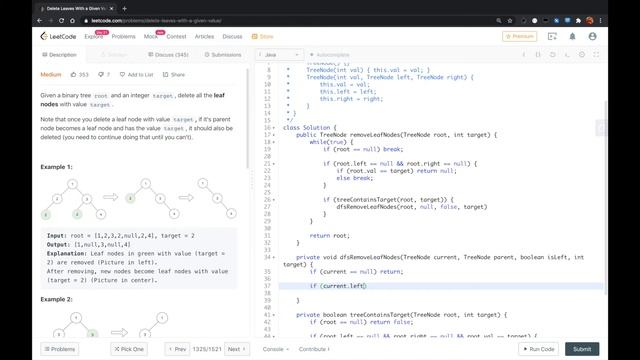
Task: Reset code to default icon
Action: [x=553, y=55]
